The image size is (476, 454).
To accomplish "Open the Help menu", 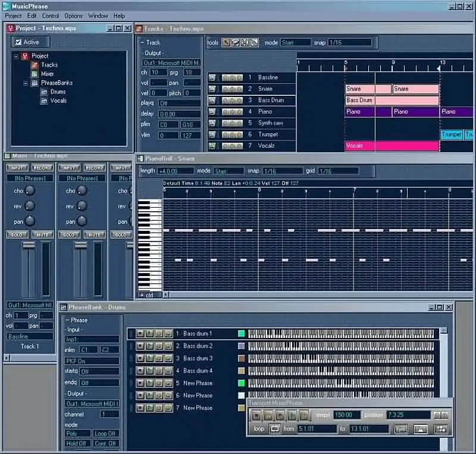I will click(119, 16).
